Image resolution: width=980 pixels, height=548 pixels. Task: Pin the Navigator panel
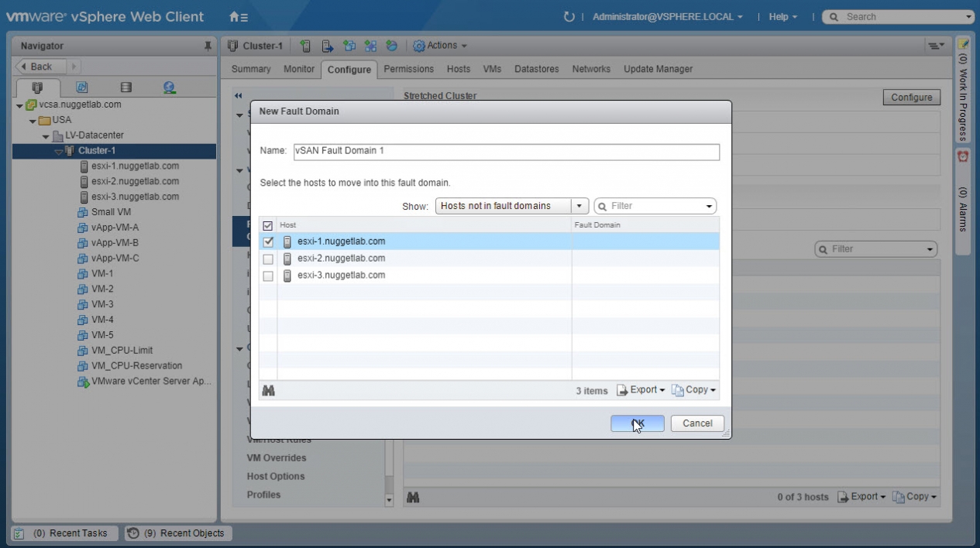point(208,46)
